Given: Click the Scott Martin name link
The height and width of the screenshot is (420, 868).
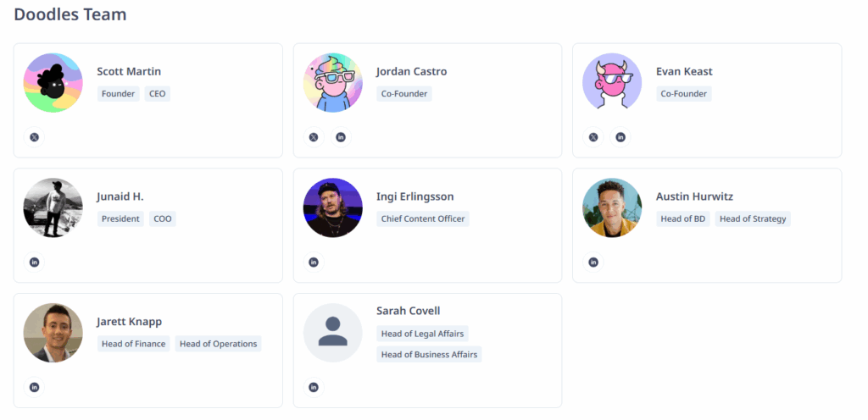Looking at the screenshot, I should point(129,71).
